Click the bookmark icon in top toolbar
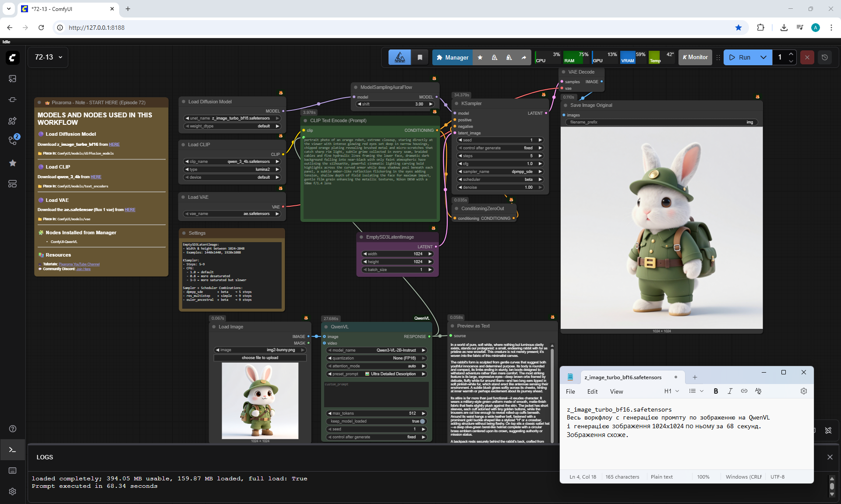This screenshot has height=504, width=841. pos(420,57)
